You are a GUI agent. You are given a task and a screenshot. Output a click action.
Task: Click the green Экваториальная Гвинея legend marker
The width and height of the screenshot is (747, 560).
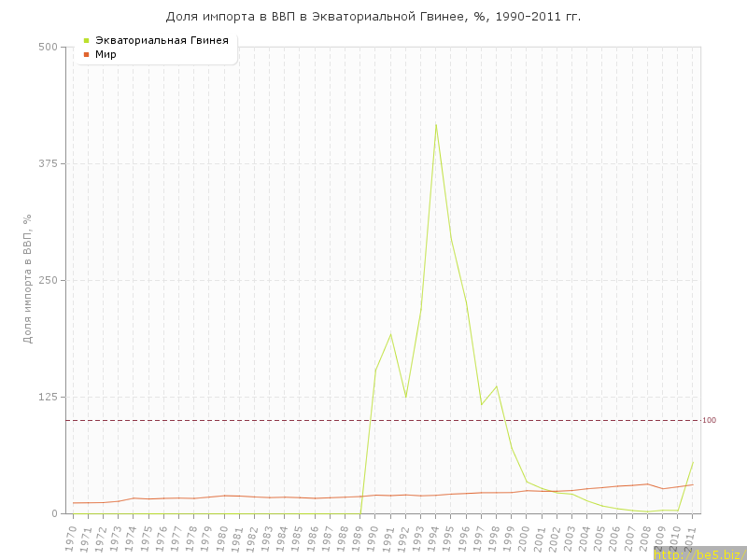(x=87, y=40)
